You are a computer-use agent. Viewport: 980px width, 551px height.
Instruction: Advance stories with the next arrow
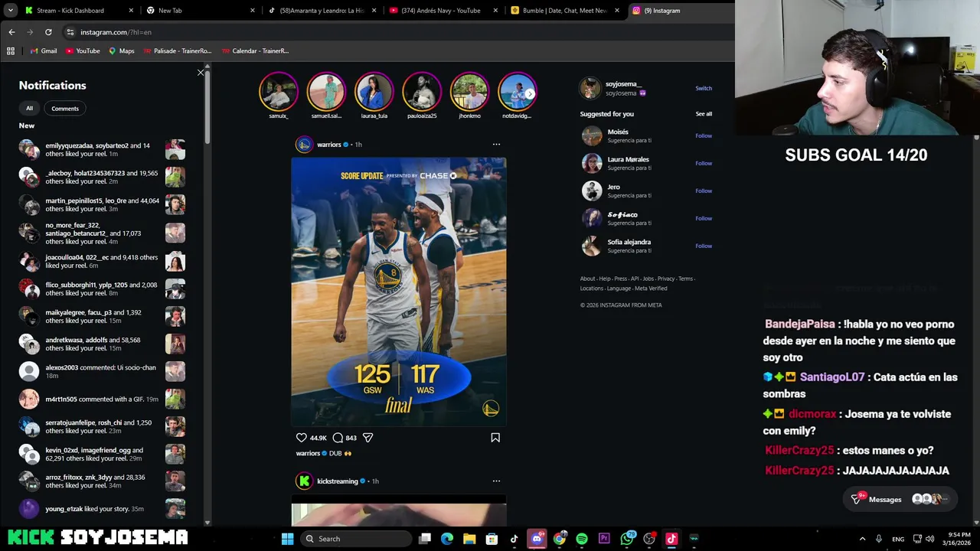(530, 93)
